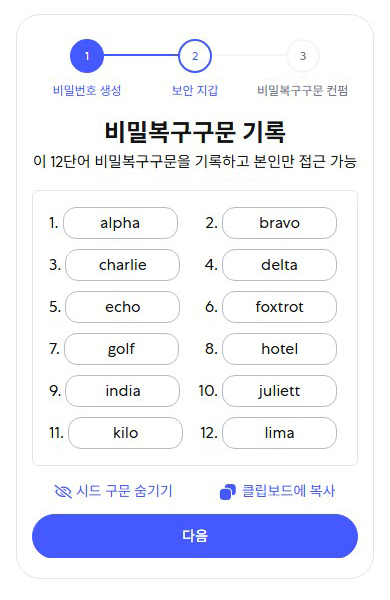Click the word box "hotel"
This screenshot has height=600, width=390.
pos(279,349)
